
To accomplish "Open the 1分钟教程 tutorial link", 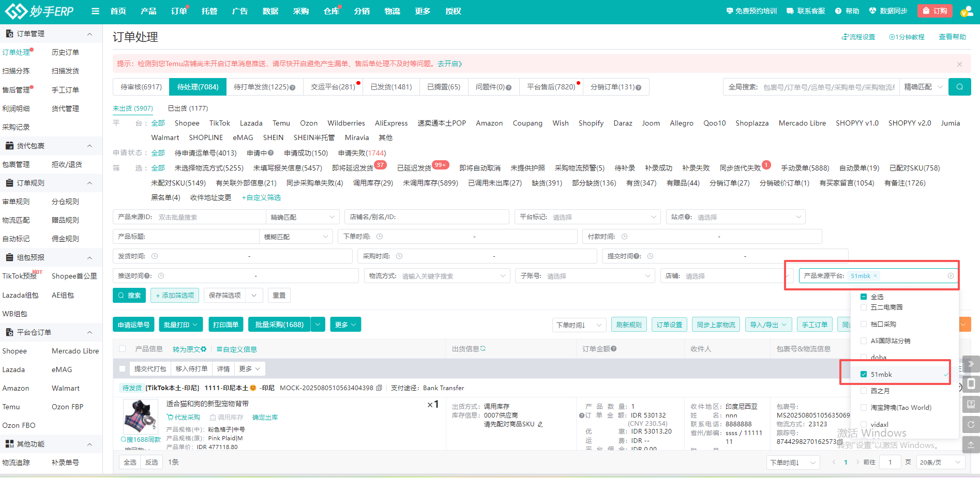I will click(907, 37).
